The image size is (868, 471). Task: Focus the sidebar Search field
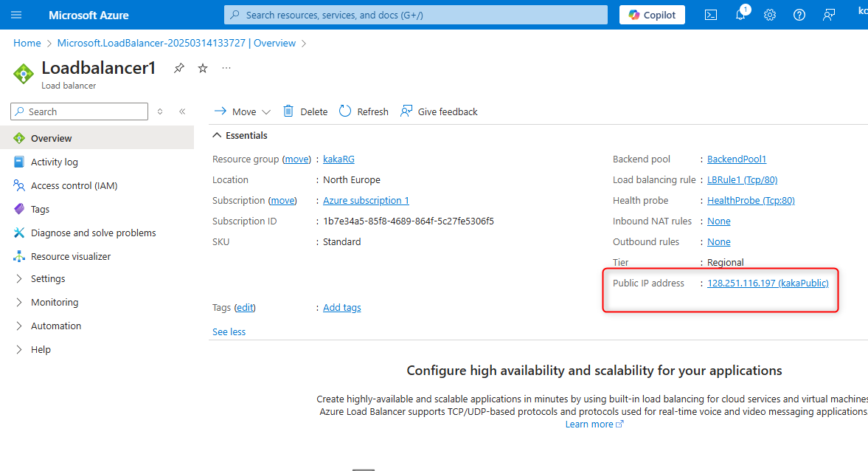pyautogui.click(x=79, y=111)
